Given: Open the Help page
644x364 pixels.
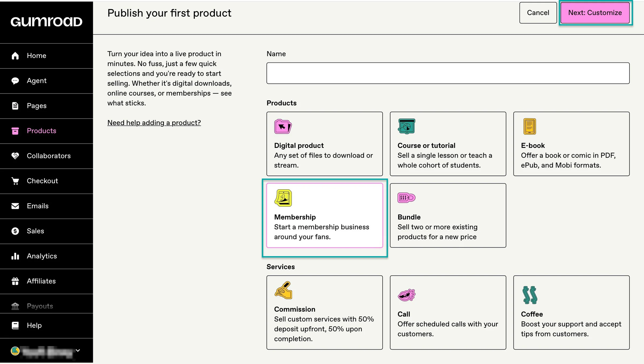Looking at the screenshot, I should 46,326.
